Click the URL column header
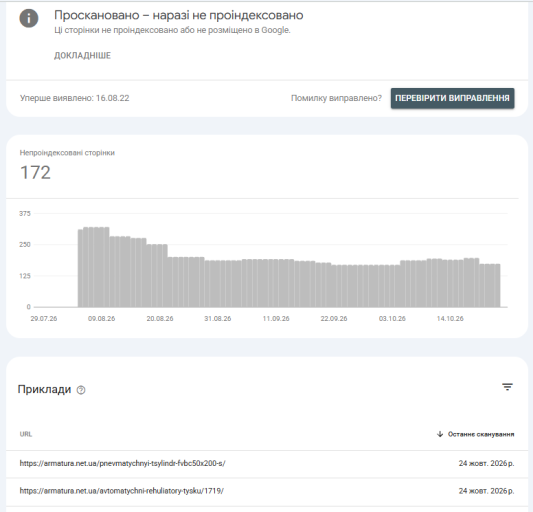533x512 pixels. (x=25, y=434)
